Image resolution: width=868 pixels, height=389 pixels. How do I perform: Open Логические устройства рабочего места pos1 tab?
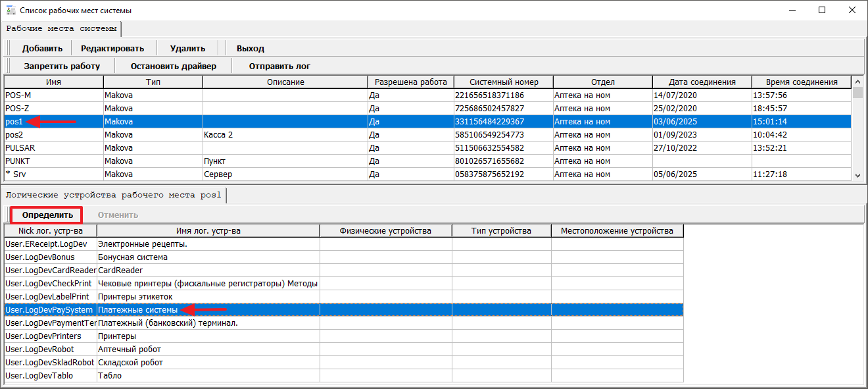click(114, 195)
